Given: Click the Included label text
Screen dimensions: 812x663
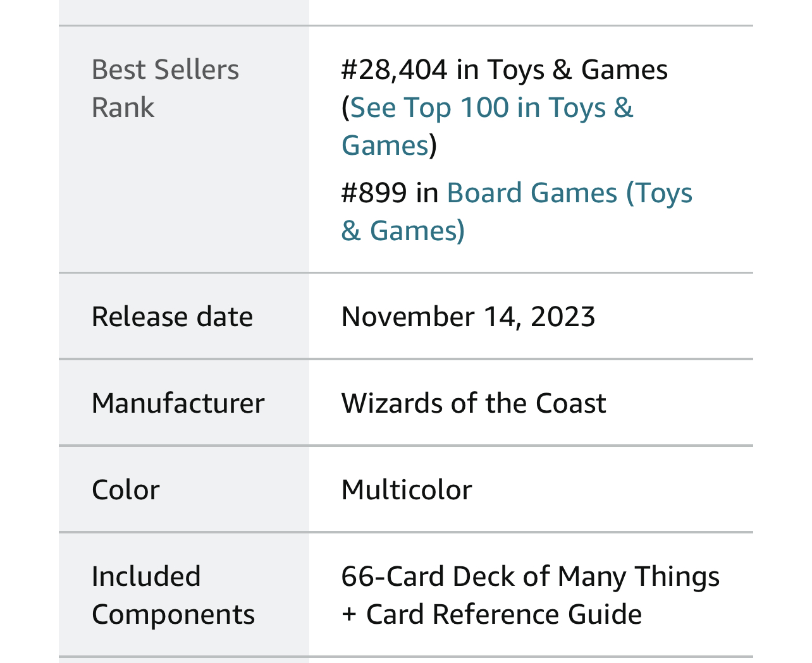Looking at the screenshot, I should [x=146, y=576].
